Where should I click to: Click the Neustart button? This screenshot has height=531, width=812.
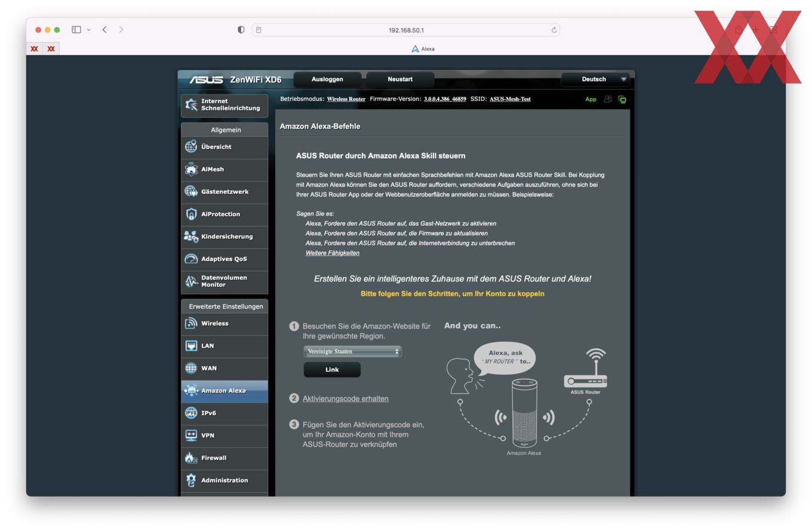click(400, 79)
